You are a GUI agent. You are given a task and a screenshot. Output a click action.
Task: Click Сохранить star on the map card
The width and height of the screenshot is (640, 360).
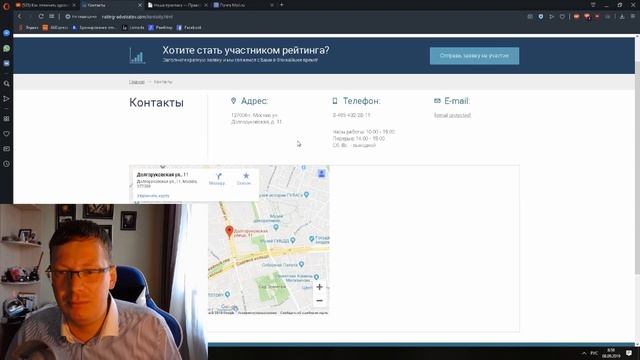pos(244,179)
